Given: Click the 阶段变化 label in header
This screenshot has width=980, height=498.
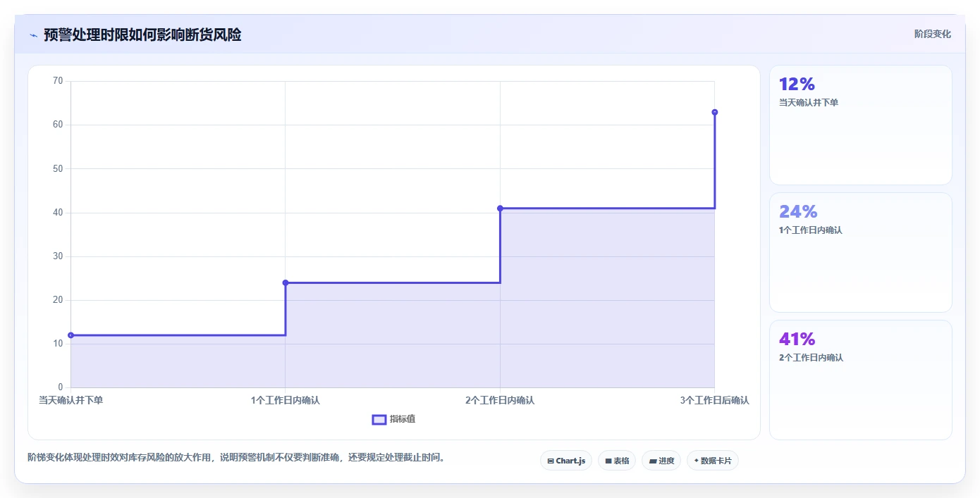Looking at the screenshot, I should [x=932, y=34].
